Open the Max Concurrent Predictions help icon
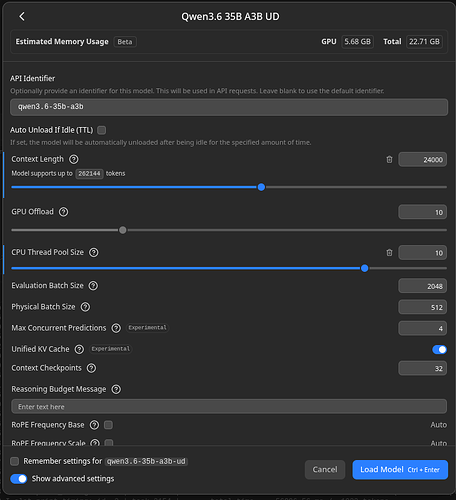Viewport: 456px width, 500px height. coord(116,328)
